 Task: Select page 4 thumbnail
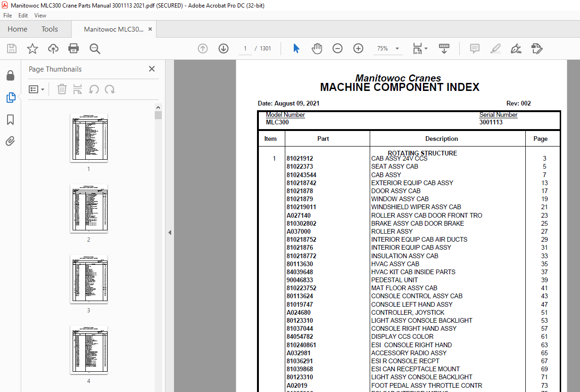click(89, 350)
